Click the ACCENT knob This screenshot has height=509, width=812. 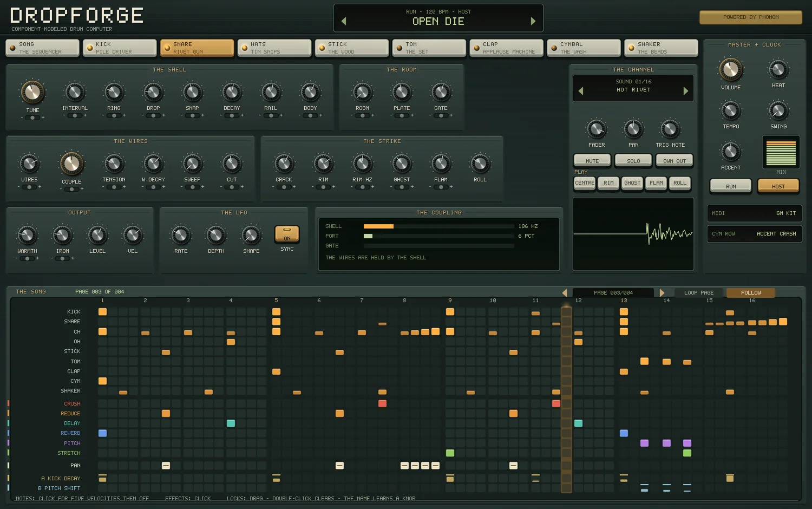coord(731,152)
